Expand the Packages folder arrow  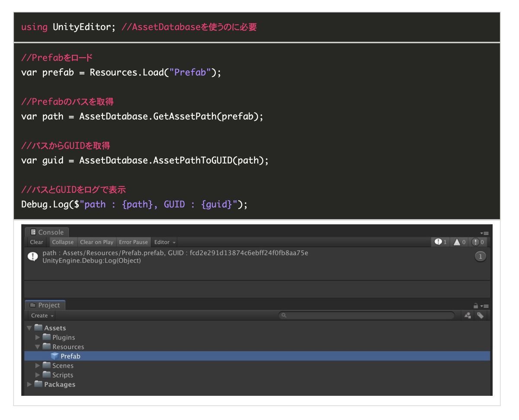[29, 385]
